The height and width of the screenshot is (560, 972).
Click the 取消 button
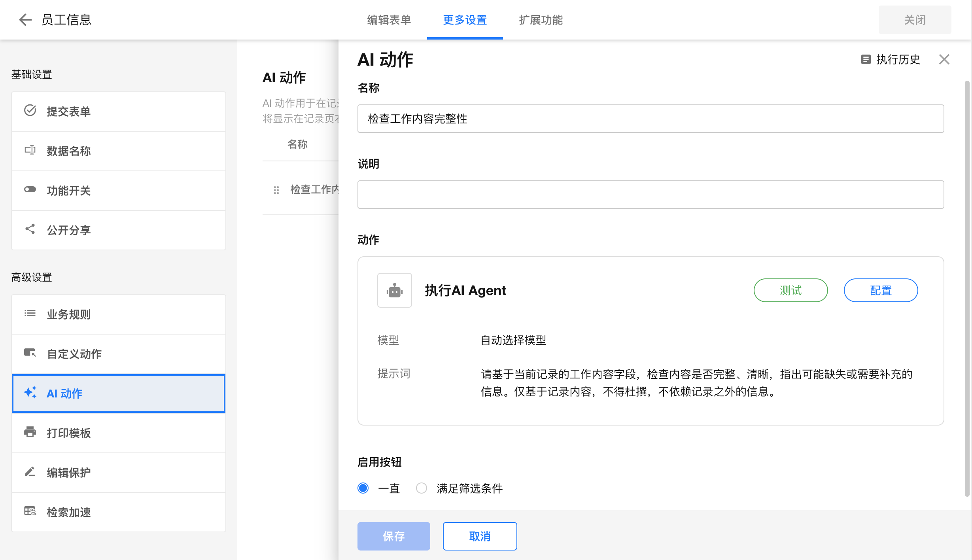click(480, 536)
